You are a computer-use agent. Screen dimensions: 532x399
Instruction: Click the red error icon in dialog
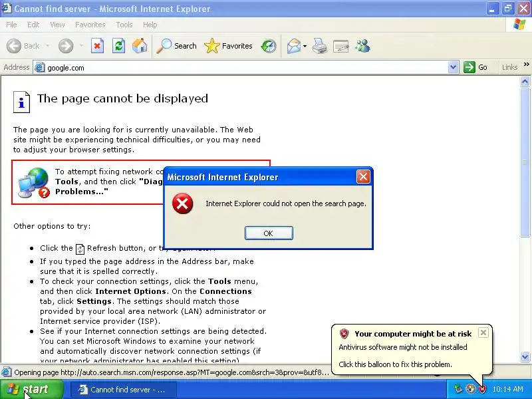click(182, 203)
